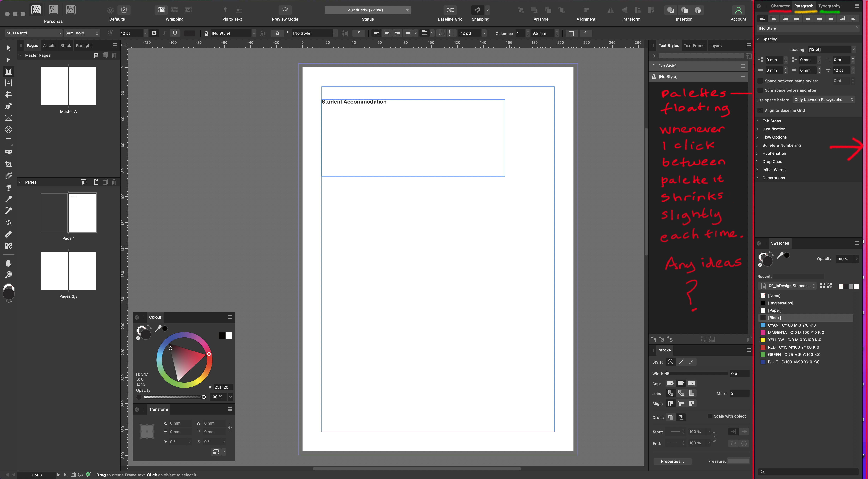Select the Frame Text tool
This screenshot has height=479, width=868.
(x=8, y=72)
